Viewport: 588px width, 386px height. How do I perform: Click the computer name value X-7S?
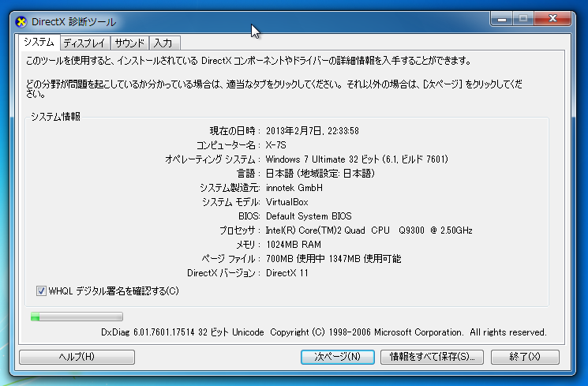pos(276,144)
